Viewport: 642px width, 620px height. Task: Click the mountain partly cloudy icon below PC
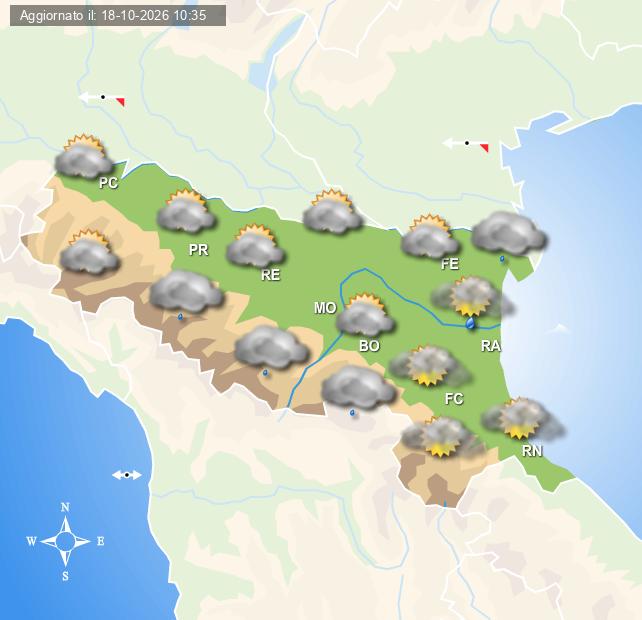click(90, 251)
